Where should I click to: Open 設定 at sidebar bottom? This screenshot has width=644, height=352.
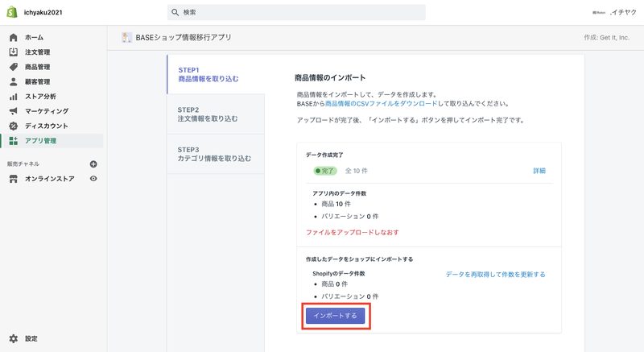[x=31, y=339]
